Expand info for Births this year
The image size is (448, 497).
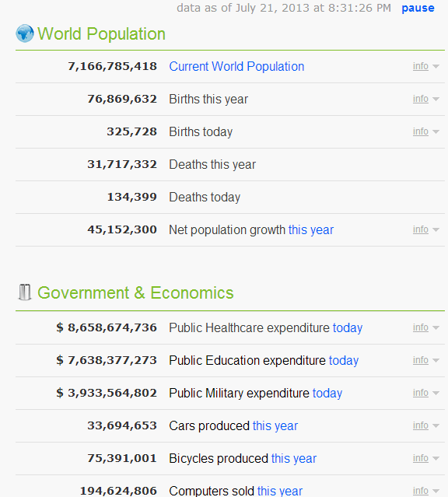coord(425,99)
